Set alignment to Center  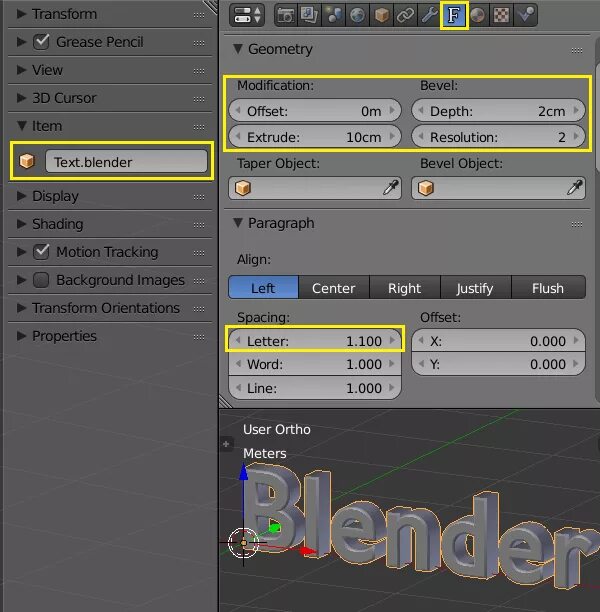[334, 288]
